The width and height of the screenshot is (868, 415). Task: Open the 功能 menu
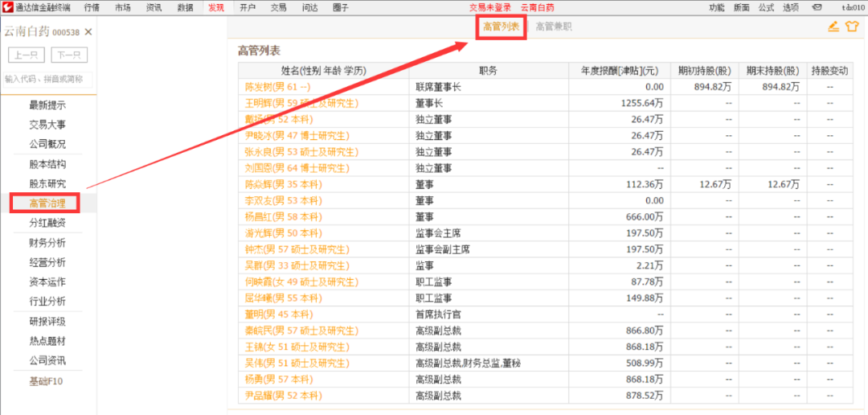tap(716, 8)
